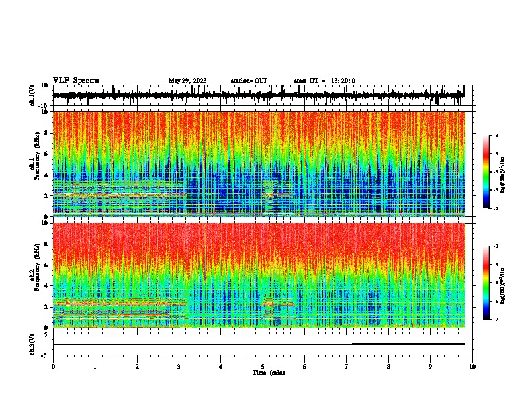The height and width of the screenshot is (411, 532).
Task: Select the "start UT = 13:20:0" text
Action: tap(324, 81)
